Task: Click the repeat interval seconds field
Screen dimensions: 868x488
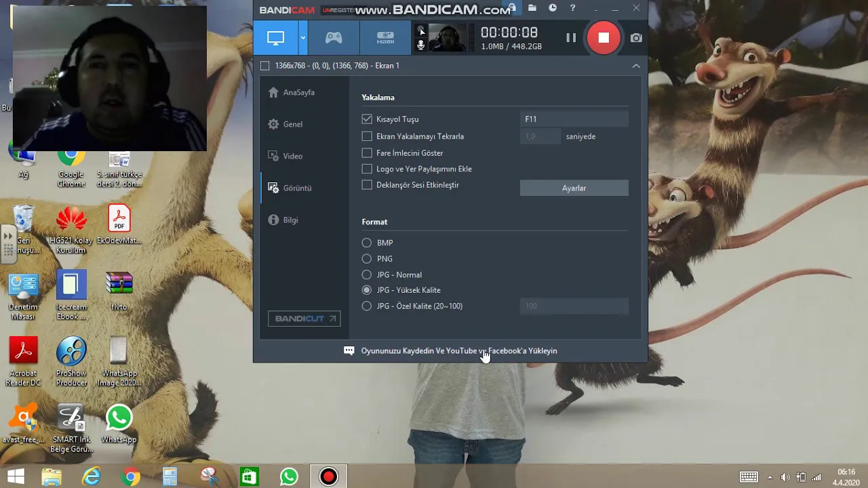Action: click(540, 136)
